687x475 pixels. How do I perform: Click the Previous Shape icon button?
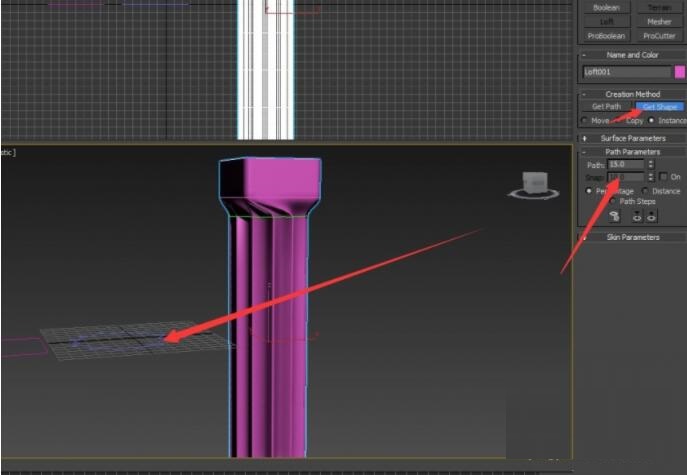(x=639, y=215)
